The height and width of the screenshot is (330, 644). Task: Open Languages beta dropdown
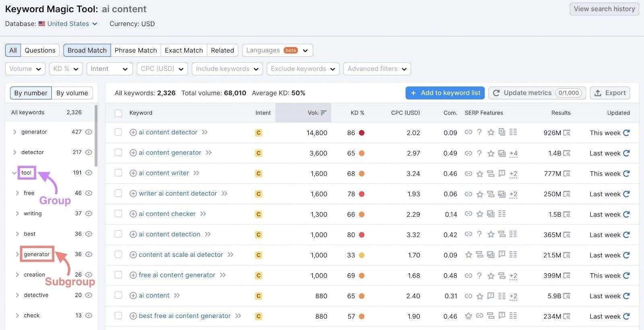click(x=277, y=50)
